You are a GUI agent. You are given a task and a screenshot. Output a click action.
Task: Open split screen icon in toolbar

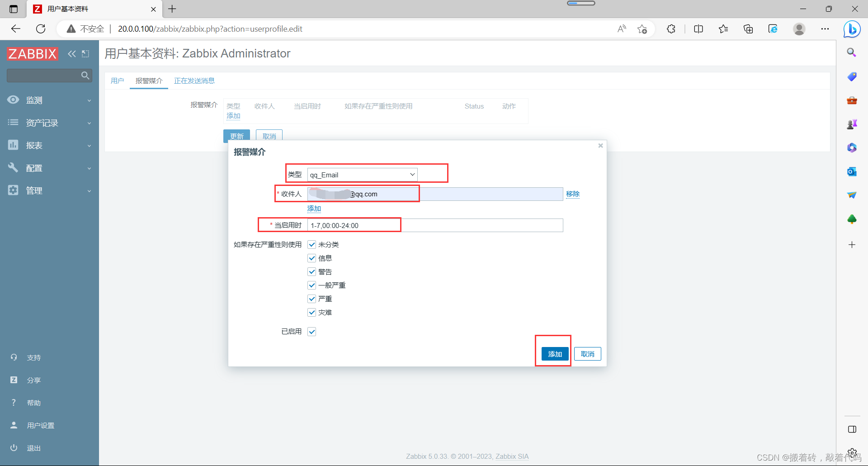click(698, 29)
